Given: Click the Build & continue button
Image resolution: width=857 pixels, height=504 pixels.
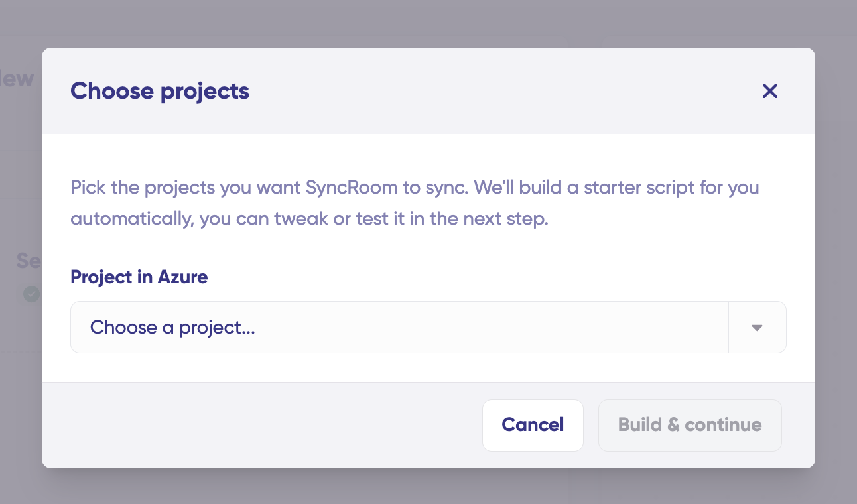Looking at the screenshot, I should 690,425.
